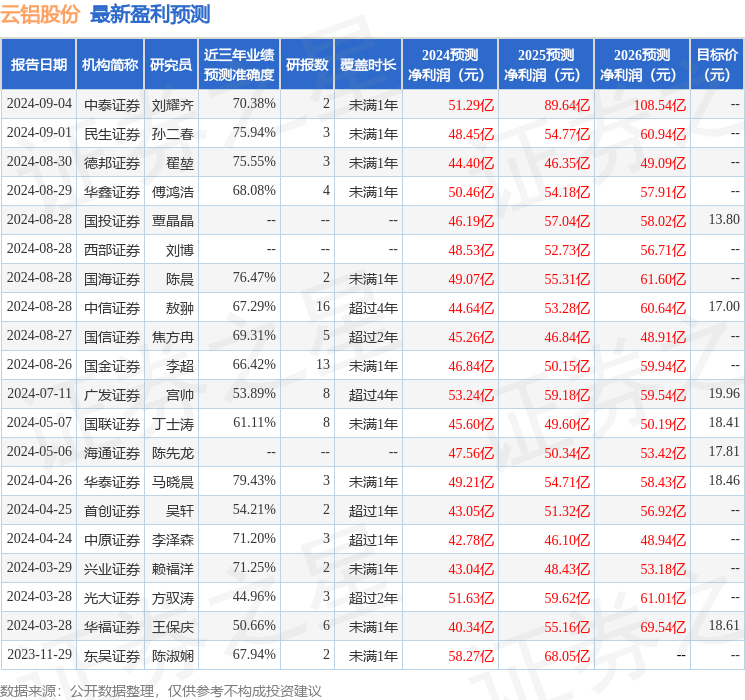The image size is (745, 700).
Task: Click the 机构简称 column header
Action: point(110,65)
